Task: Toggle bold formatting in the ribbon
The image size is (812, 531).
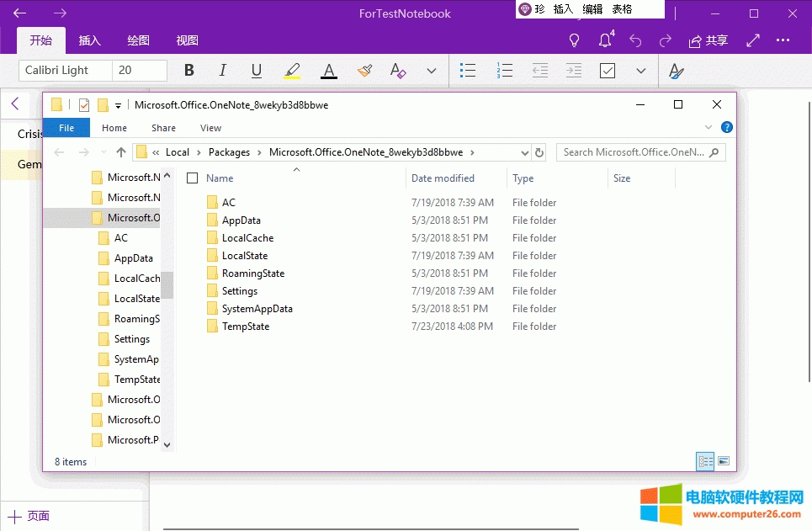Action: (x=189, y=71)
